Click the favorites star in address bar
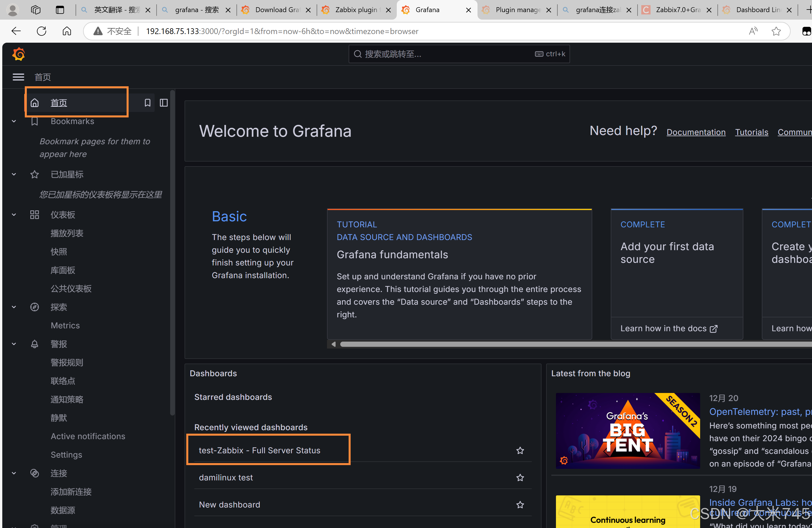 coord(776,31)
